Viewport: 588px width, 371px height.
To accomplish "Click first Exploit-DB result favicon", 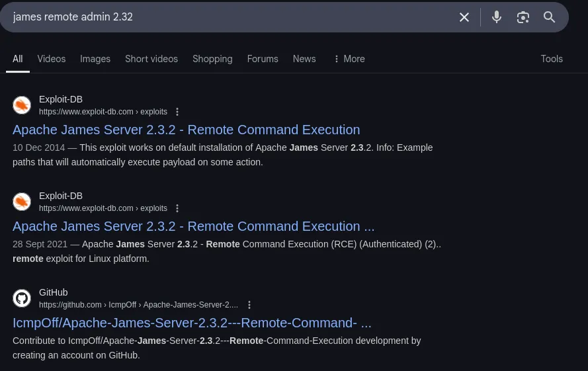I will coord(22,105).
